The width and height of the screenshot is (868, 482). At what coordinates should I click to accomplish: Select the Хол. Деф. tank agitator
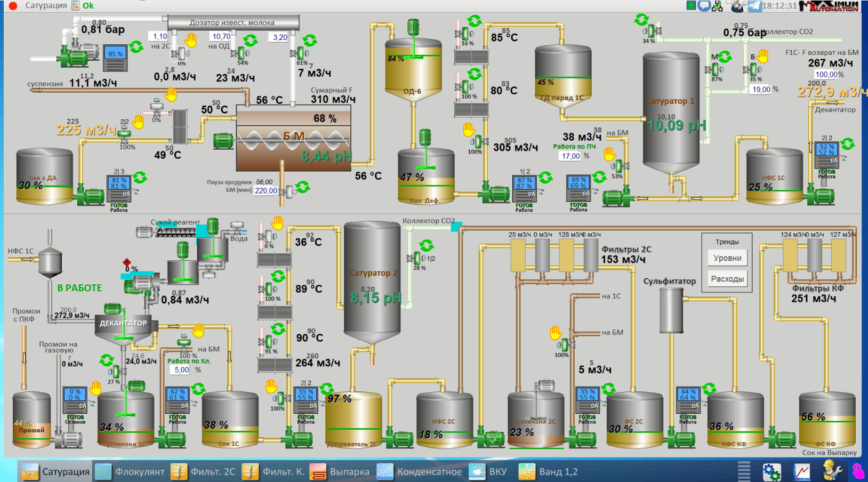pyautogui.click(x=425, y=138)
